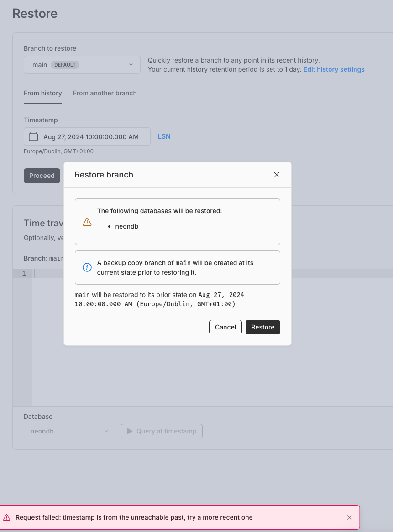Click the blue info circle icon
Image resolution: width=393 pixels, height=532 pixels.
click(x=87, y=267)
